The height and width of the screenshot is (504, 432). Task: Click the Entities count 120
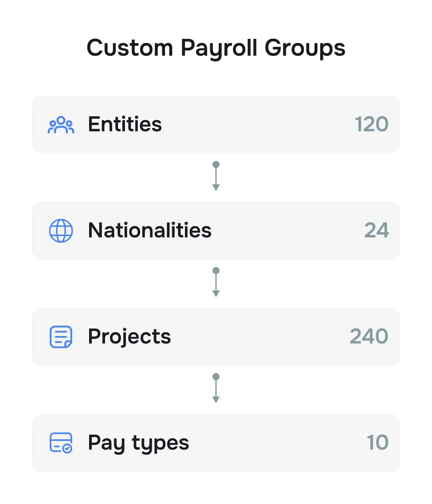(x=372, y=124)
